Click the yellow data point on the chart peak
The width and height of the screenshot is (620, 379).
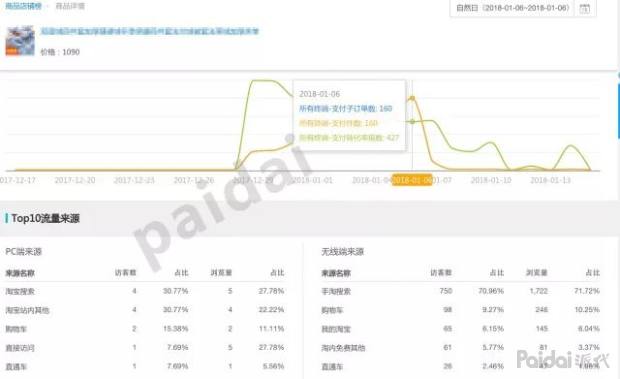tap(412, 98)
